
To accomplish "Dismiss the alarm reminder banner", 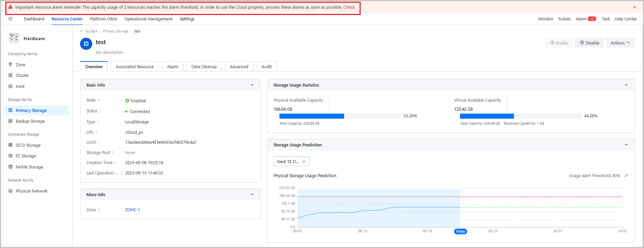I will [x=634, y=7].
